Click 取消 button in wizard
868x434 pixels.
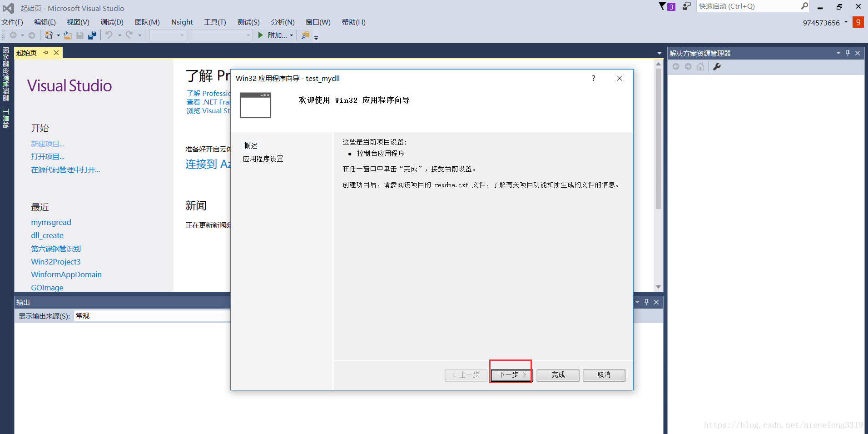coord(604,375)
